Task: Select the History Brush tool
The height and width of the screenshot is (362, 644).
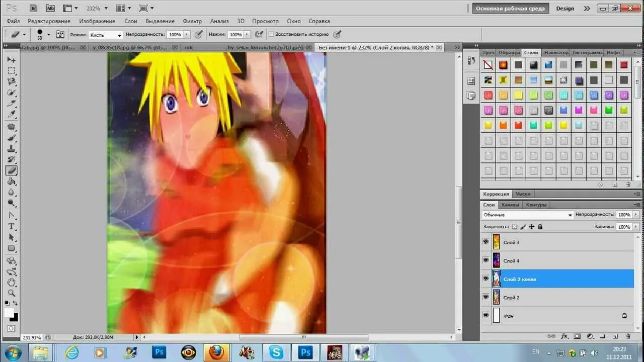Action: point(11,160)
